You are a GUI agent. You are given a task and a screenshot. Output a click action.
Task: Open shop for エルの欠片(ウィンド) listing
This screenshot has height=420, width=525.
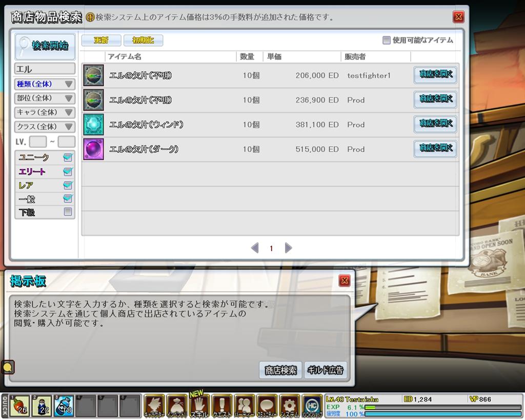(435, 123)
